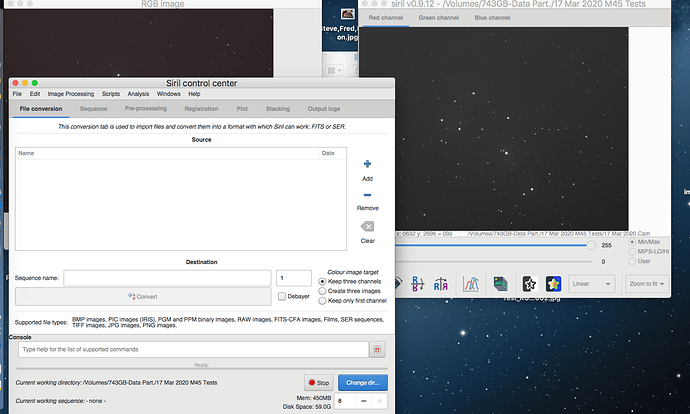
Task: Enable the Debayer checkbox
Action: (x=282, y=297)
